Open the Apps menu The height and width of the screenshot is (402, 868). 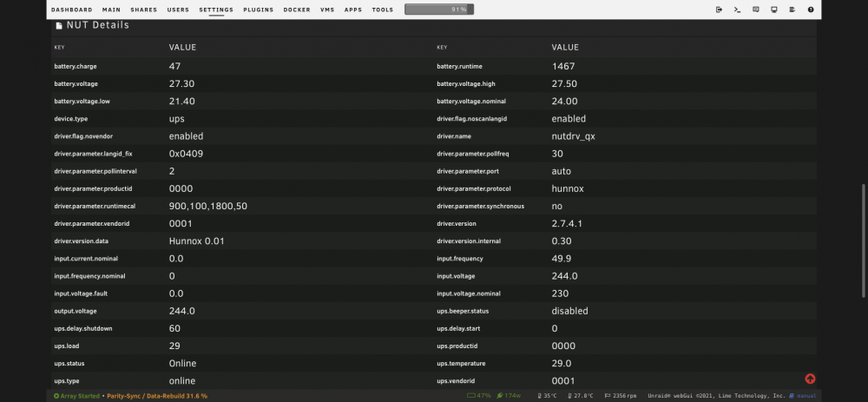(353, 10)
